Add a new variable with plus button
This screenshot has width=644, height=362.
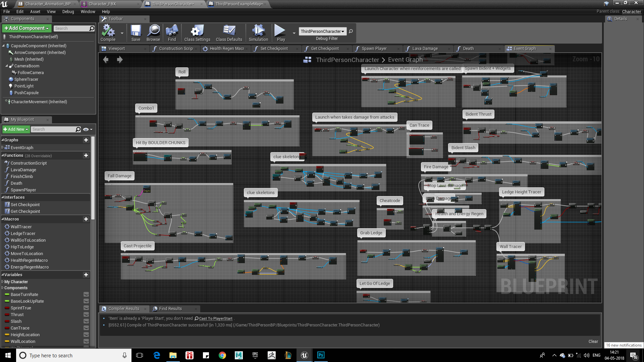[86, 275]
